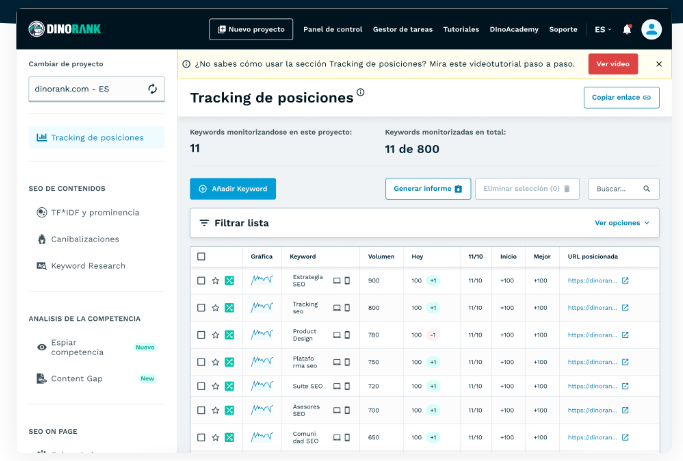
Task: Click green export icon in Tracking seo row
Action: coord(229,308)
